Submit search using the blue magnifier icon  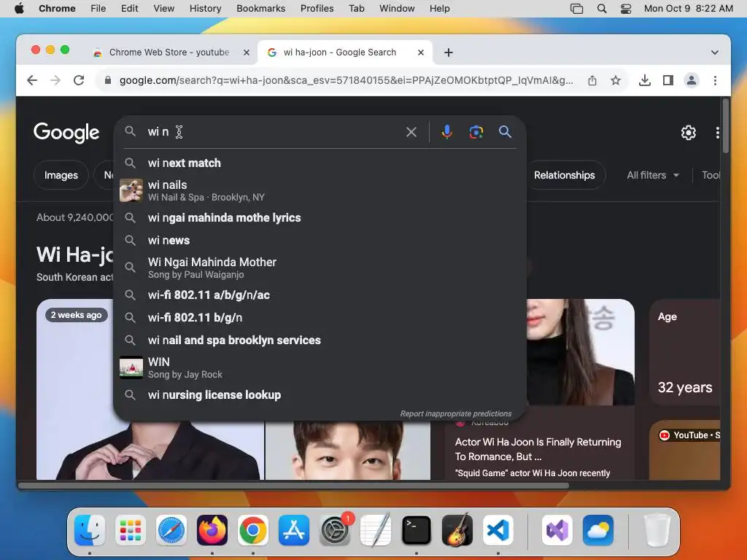pos(505,132)
